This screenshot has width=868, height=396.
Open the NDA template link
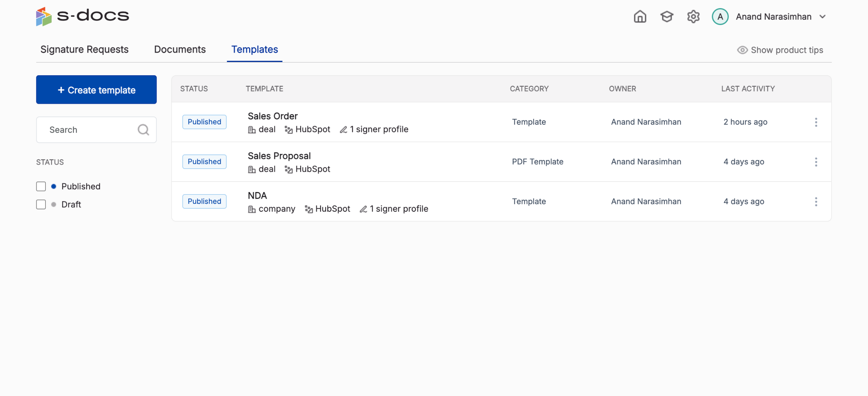[257, 195]
